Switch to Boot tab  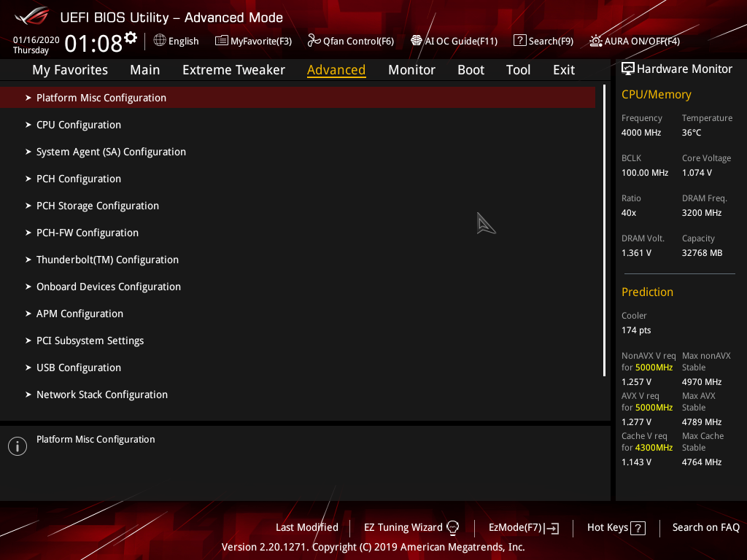pos(471,70)
